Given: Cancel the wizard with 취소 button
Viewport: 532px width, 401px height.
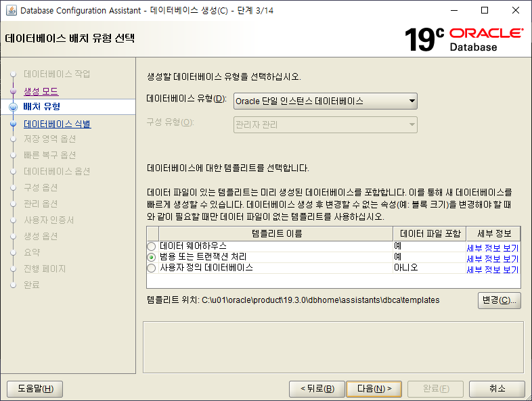Looking at the screenshot, I should tap(497, 388).
